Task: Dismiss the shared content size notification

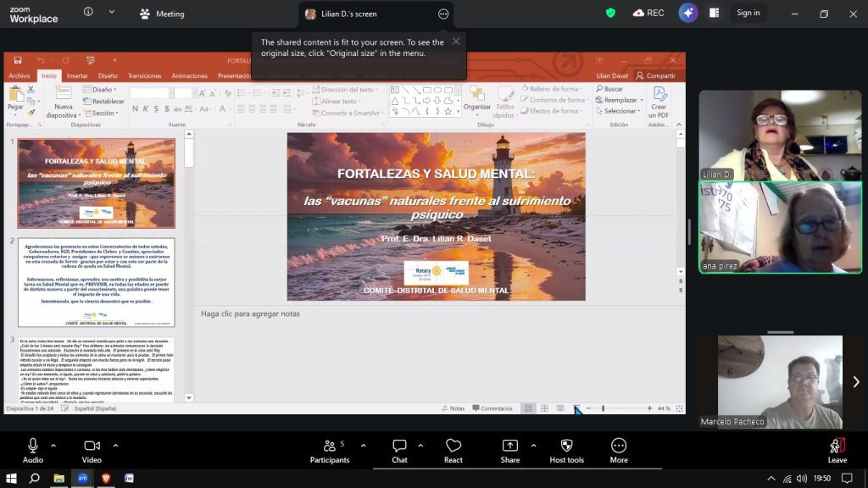Action: click(x=456, y=41)
